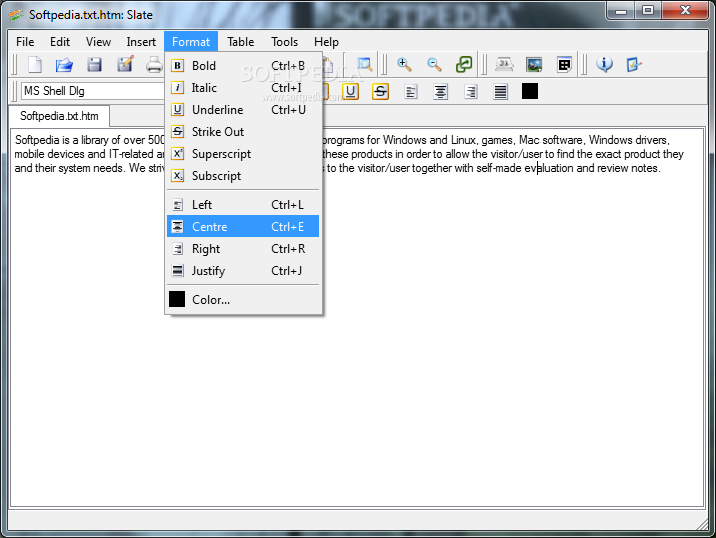Align text right from the formatting toolbar
This screenshot has height=538, width=716.
(470, 92)
